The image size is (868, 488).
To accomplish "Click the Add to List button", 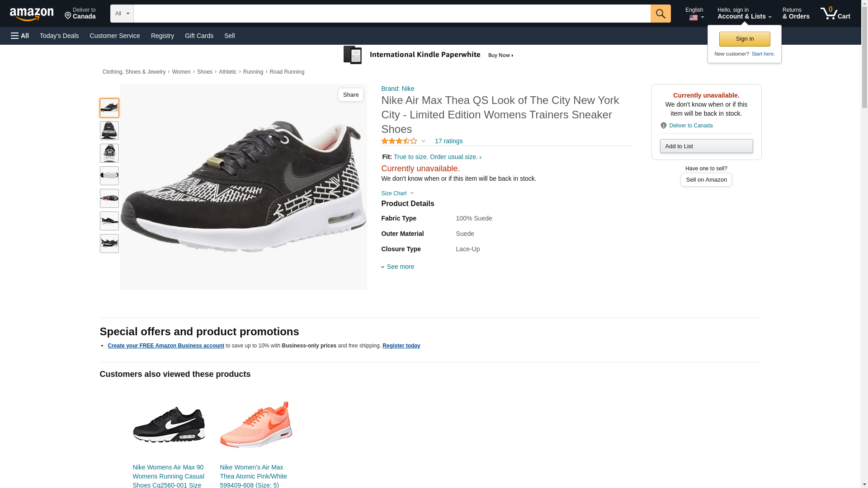I will [706, 146].
